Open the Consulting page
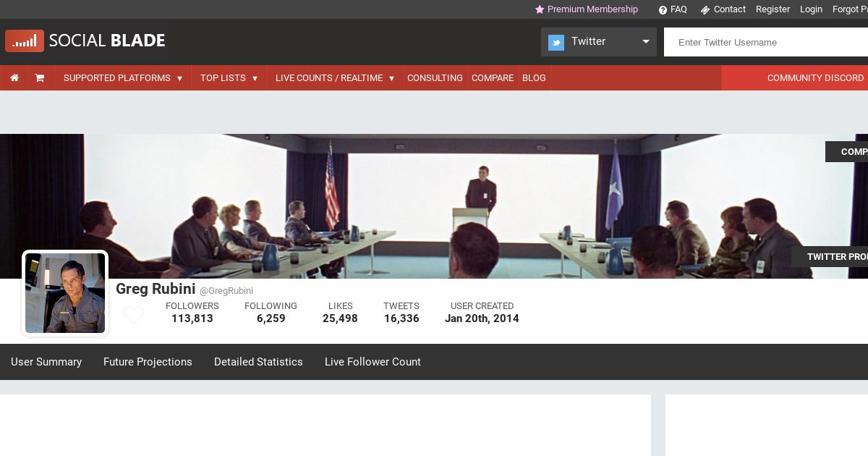This screenshot has width=868, height=456. 435,78
